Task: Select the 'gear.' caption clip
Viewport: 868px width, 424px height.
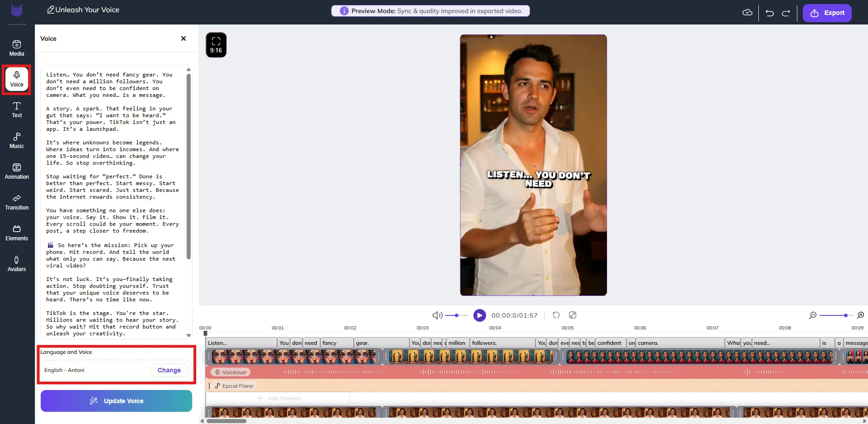Action: pos(381,343)
